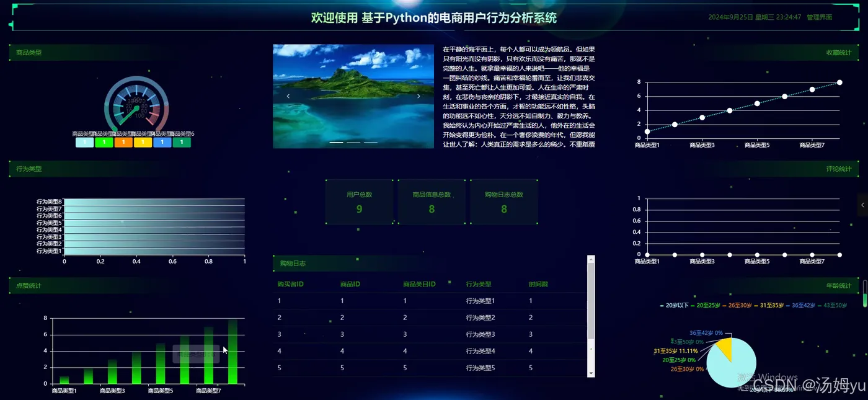Click the 商品类型1 point in 收藏统计 line chart

(647, 131)
